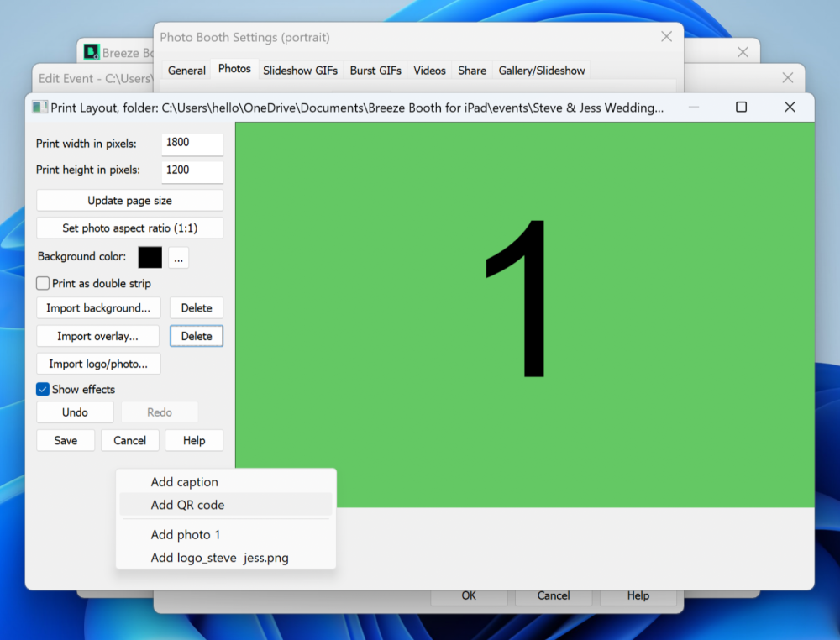
Task: Open the Videos tab
Action: (x=429, y=71)
